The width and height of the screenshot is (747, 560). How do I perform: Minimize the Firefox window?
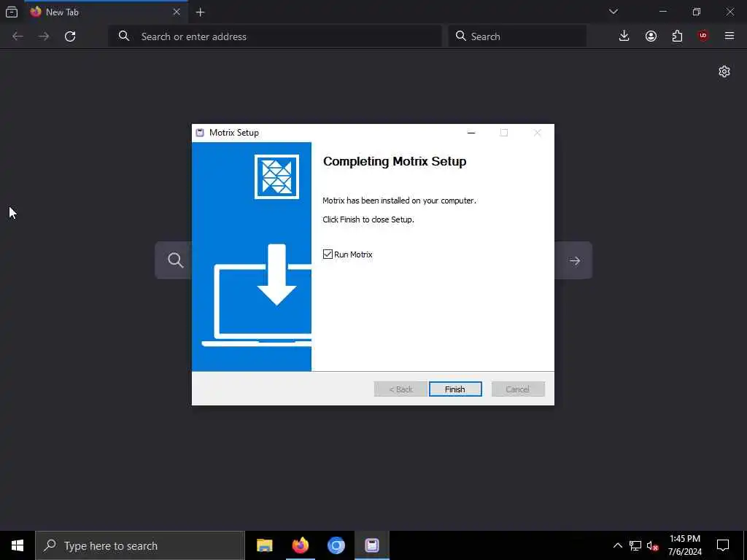[663, 12]
